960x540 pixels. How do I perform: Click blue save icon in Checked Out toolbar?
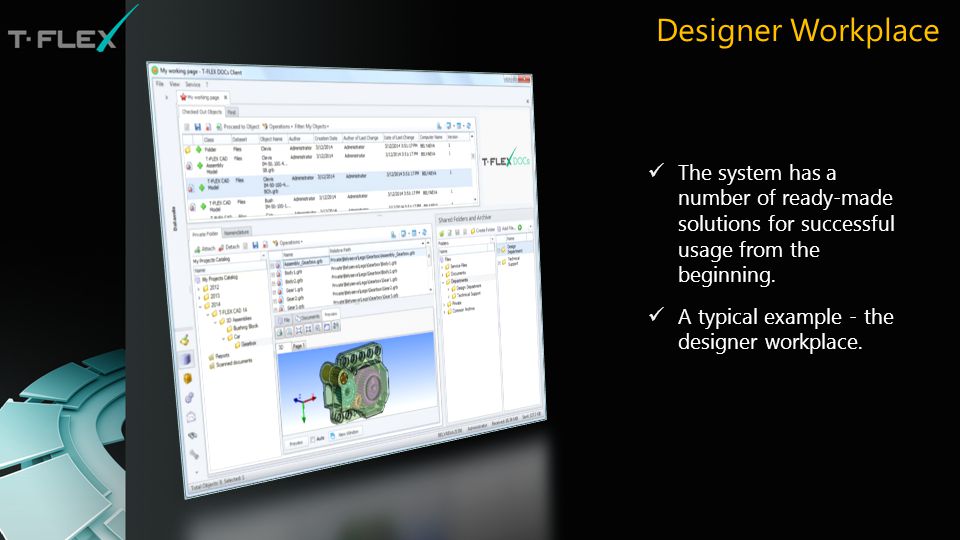[198, 127]
